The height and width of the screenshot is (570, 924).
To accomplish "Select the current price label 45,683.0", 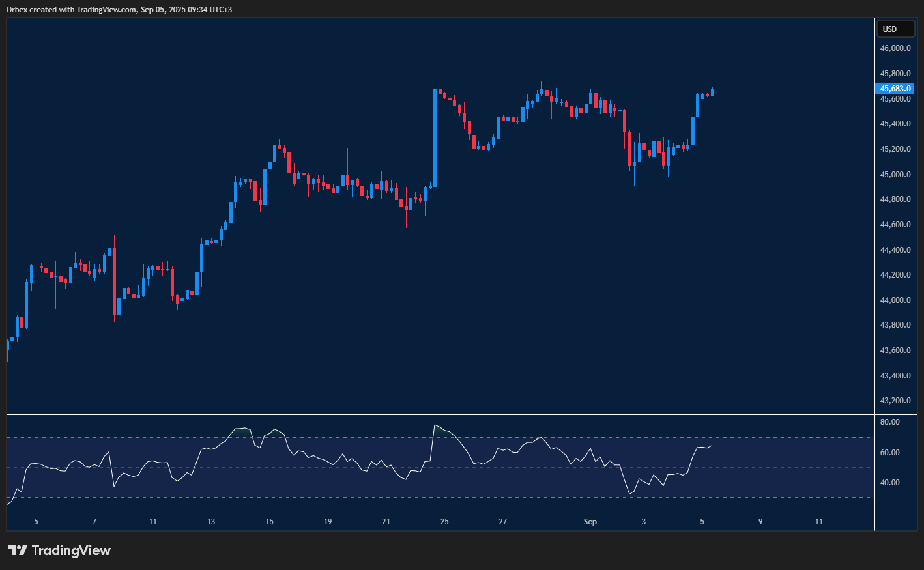I will (895, 89).
